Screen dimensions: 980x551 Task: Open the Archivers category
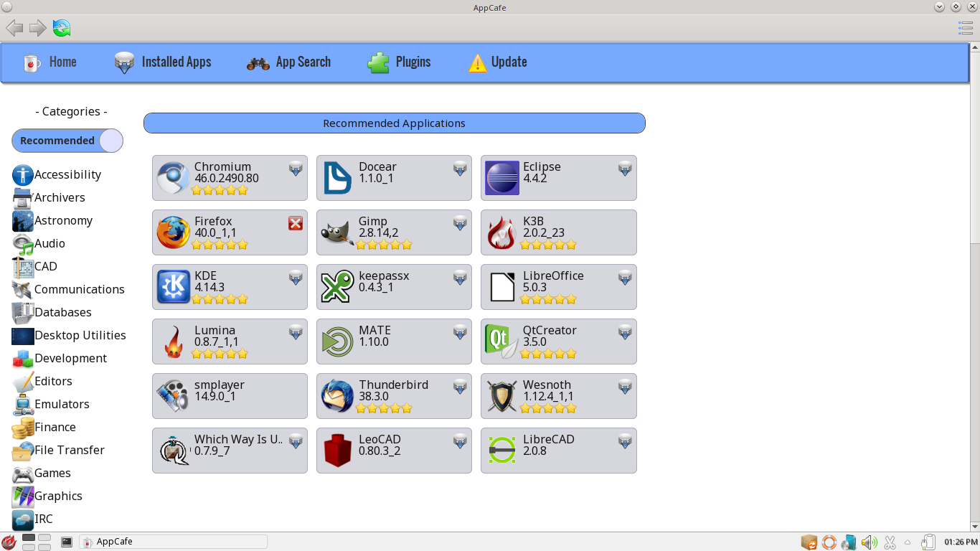(x=49, y=197)
